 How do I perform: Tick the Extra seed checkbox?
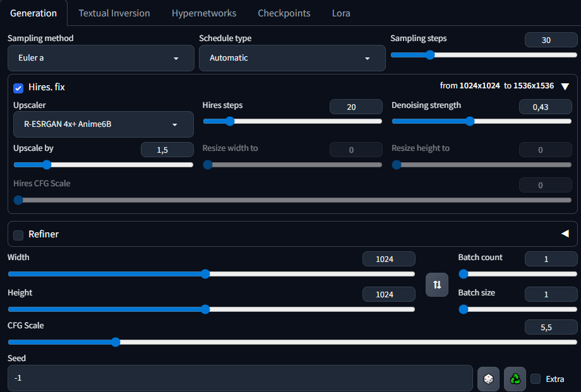536,379
